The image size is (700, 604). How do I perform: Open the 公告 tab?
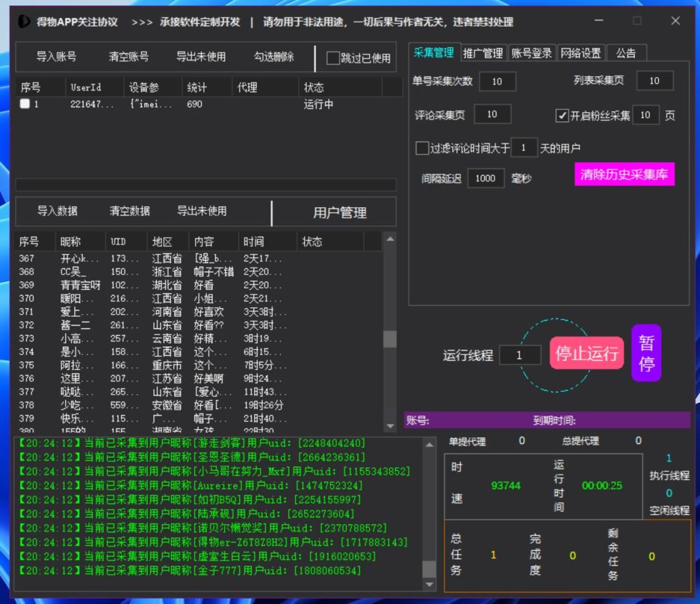626,53
